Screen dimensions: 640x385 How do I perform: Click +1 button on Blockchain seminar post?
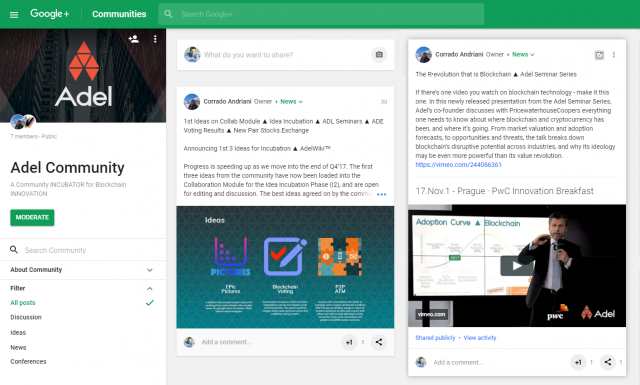click(578, 362)
